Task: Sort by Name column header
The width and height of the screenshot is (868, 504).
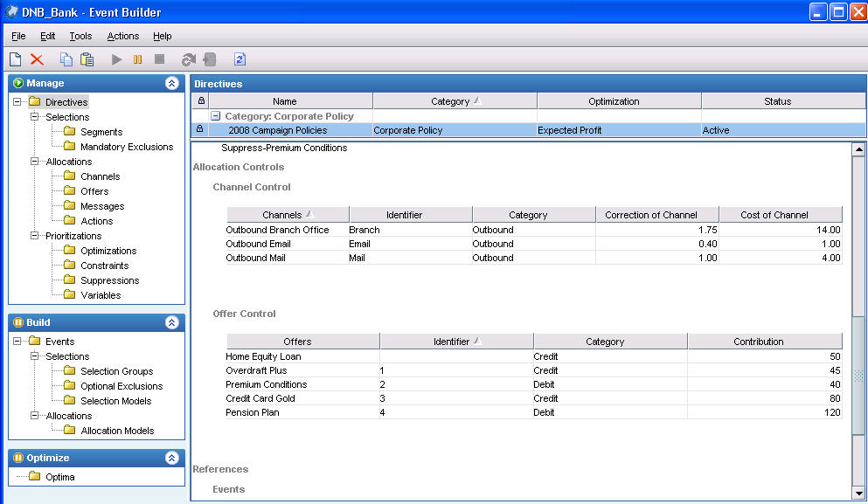Action: (290, 101)
